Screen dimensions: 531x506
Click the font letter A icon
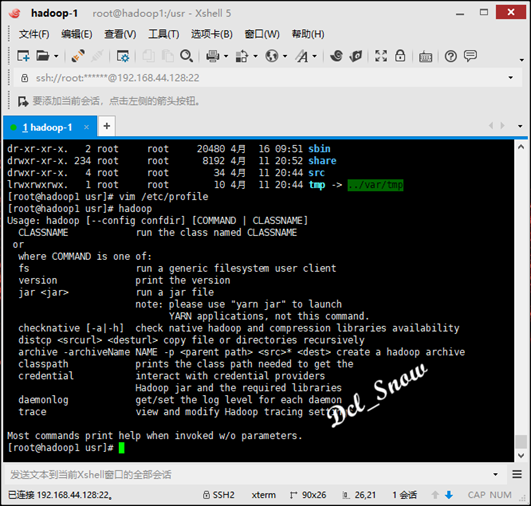coord(301,56)
